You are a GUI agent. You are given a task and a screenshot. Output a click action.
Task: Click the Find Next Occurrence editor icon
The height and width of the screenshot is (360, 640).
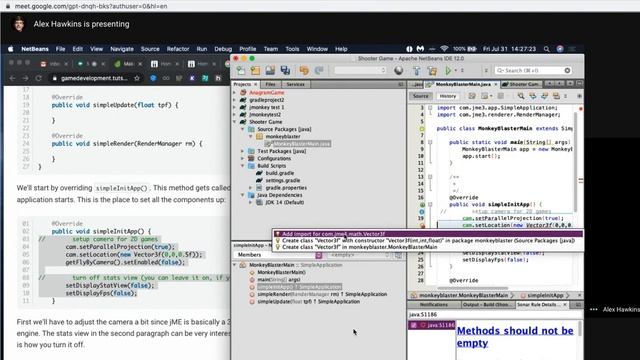(x=544, y=96)
